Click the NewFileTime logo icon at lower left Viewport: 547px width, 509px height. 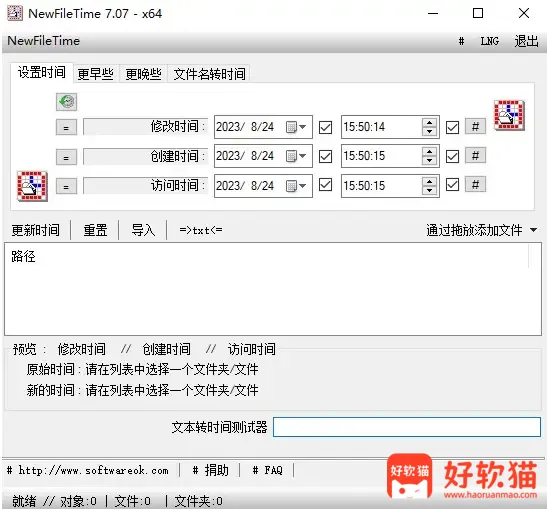[x=32, y=186]
